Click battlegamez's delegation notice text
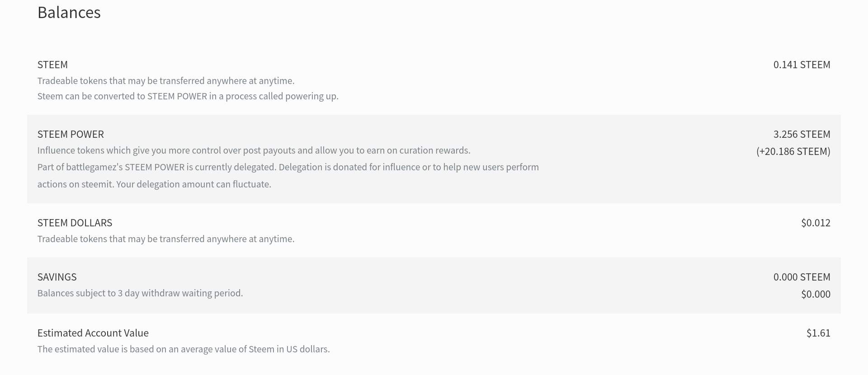Viewport: 868px width, 375px height. click(288, 167)
